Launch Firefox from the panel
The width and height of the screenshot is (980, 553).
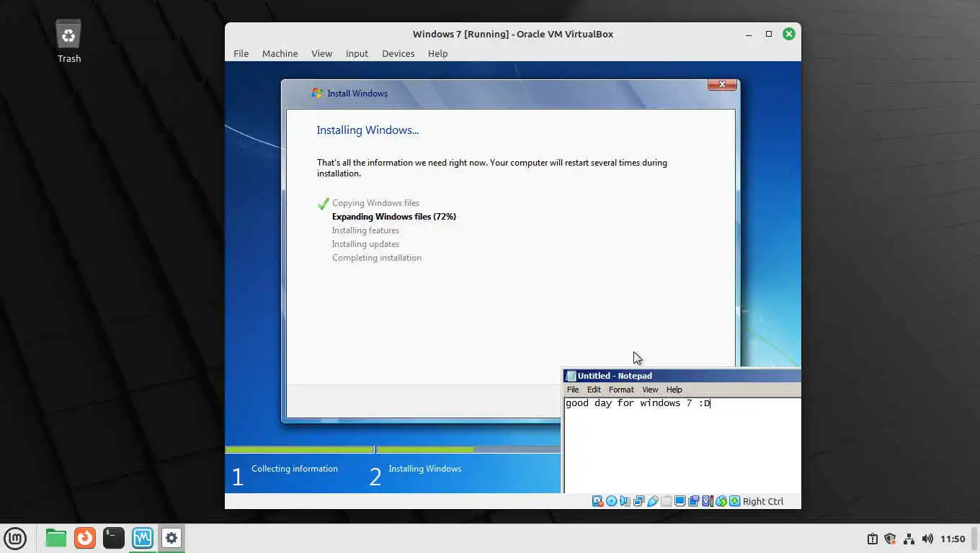point(85,538)
